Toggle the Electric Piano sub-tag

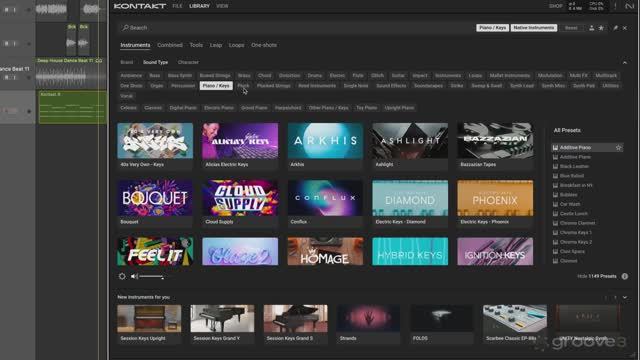[219, 108]
